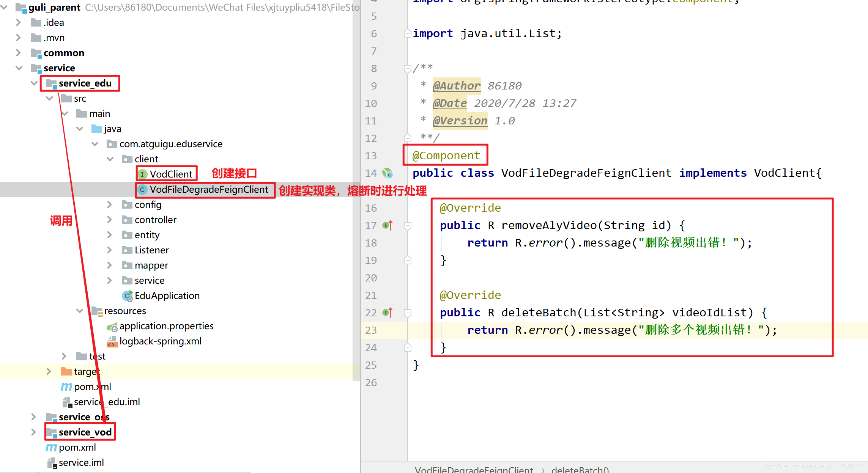The image size is (868, 473).
Task: Expand the mapper package
Action: pyautogui.click(x=109, y=265)
